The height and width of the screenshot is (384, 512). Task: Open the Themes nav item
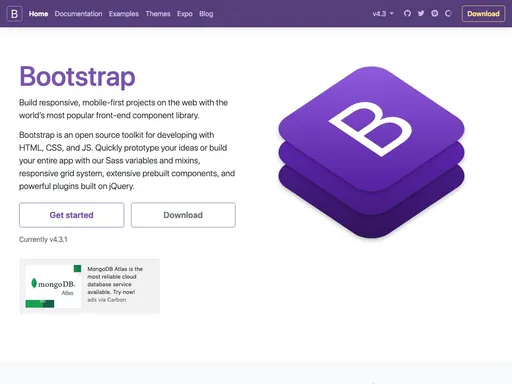coord(158,14)
